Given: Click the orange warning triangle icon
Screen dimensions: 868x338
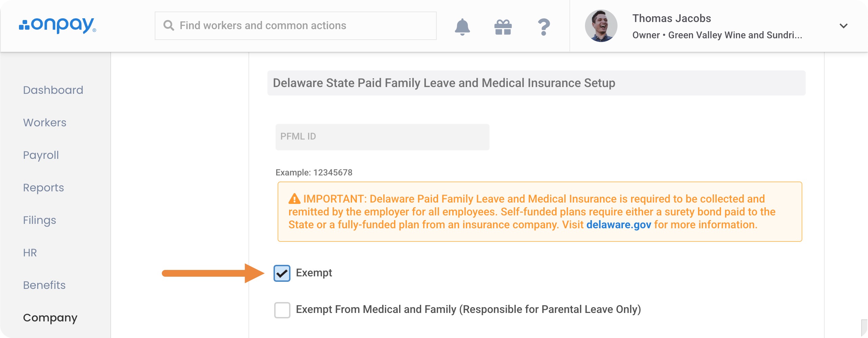Looking at the screenshot, I should coord(294,199).
